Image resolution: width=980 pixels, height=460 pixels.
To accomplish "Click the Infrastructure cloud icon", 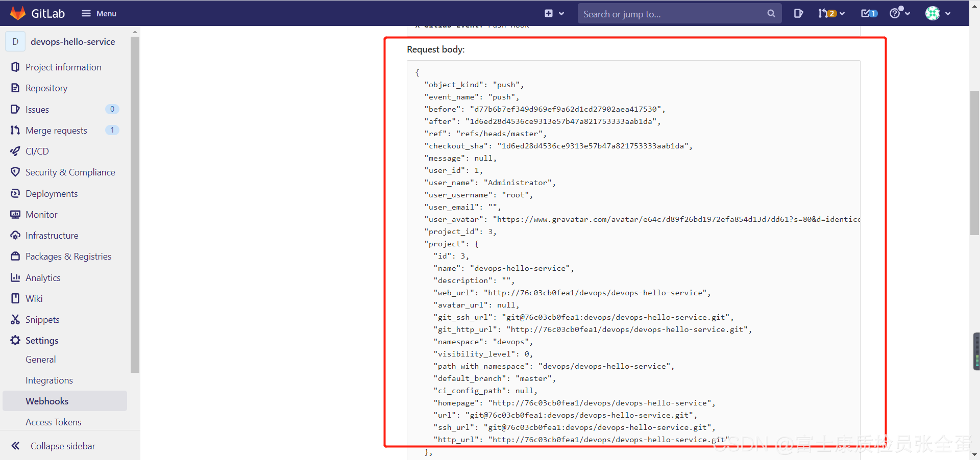I will 15,235.
